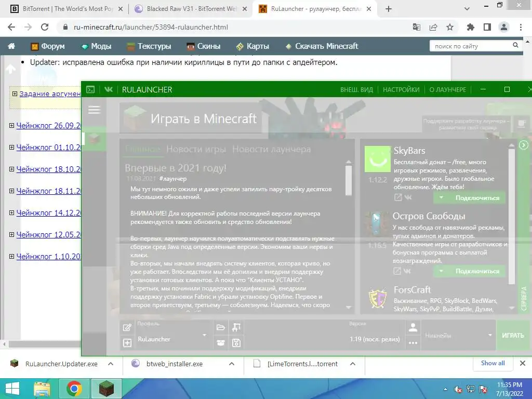This screenshot has width=532, height=399.
Task: Reload the web page
Action: point(45,27)
